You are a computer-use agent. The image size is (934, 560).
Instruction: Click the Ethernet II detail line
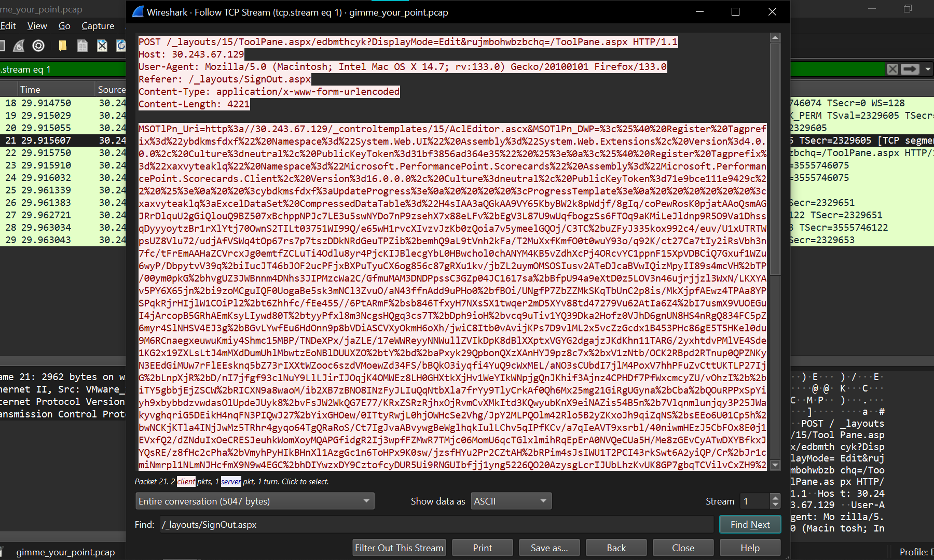point(63,389)
